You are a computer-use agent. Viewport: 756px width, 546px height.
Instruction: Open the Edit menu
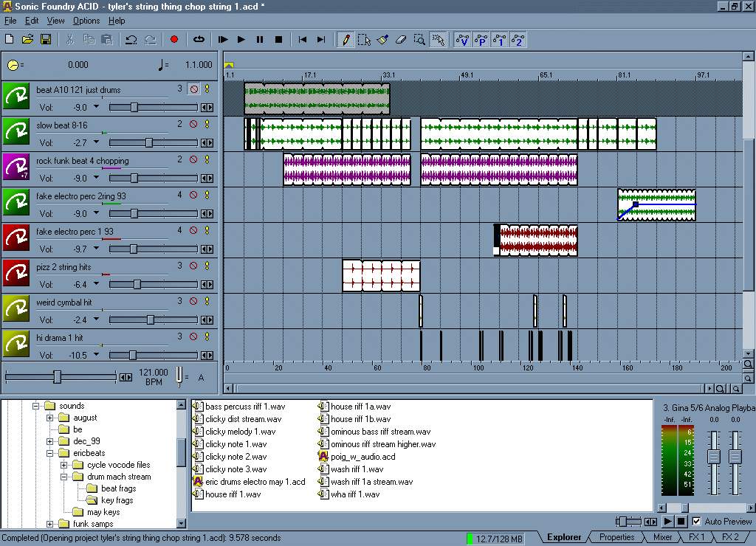click(x=32, y=21)
